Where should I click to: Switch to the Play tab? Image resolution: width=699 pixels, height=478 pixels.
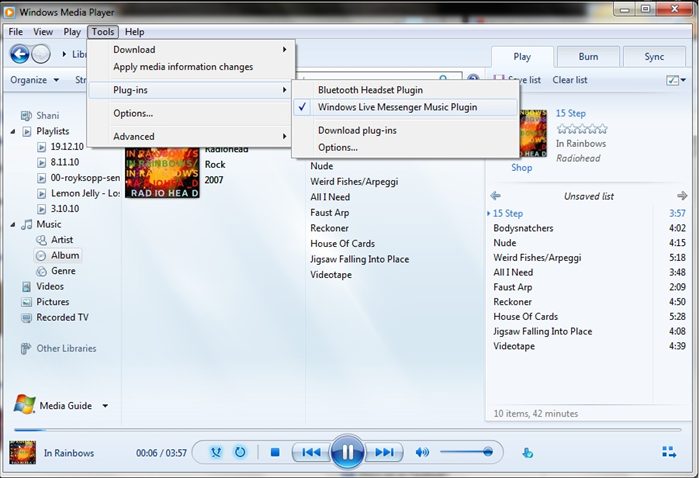click(x=522, y=57)
